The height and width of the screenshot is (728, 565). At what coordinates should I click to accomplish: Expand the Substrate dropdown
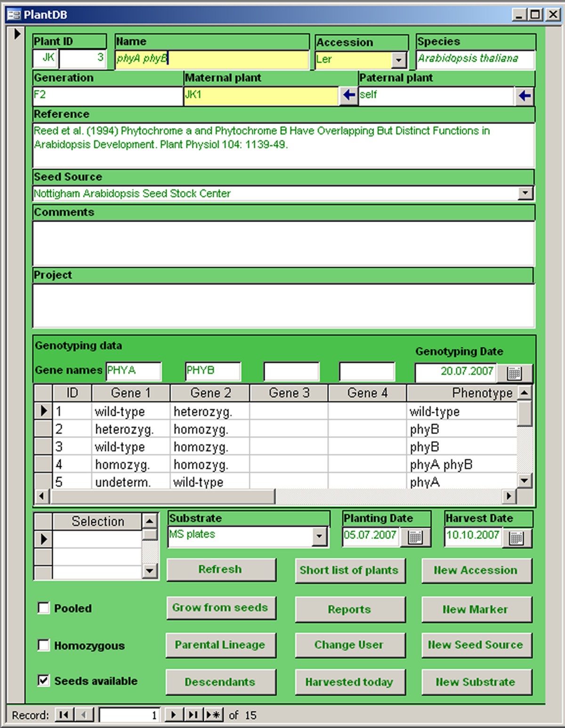[319, 536]
